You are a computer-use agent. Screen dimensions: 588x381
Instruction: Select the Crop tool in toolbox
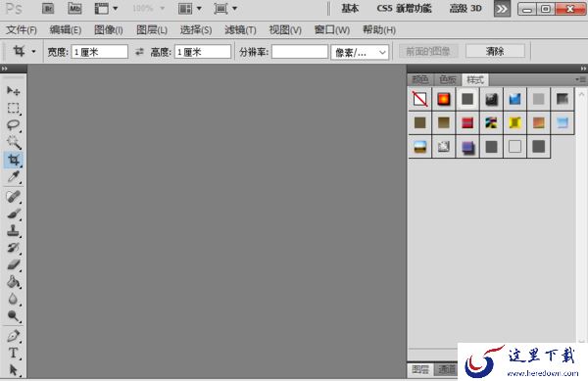pos(13,160)
